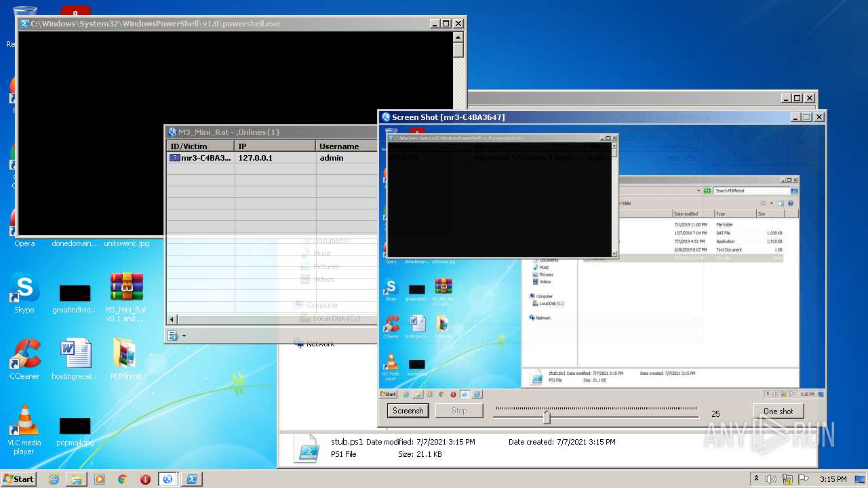Show hidden system tray icons
Screen dimensions: 868x488
(756, 479)
